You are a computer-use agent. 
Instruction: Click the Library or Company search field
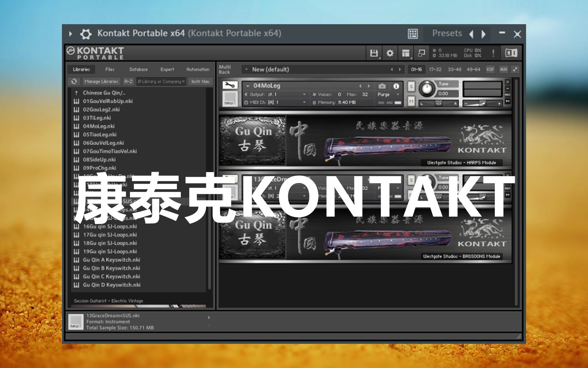coord(161,81)
